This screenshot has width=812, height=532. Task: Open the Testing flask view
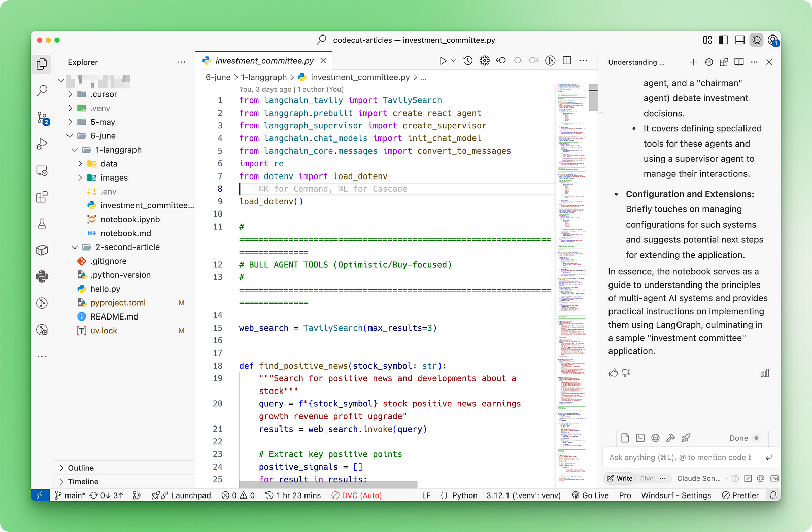tap(42, 224)
